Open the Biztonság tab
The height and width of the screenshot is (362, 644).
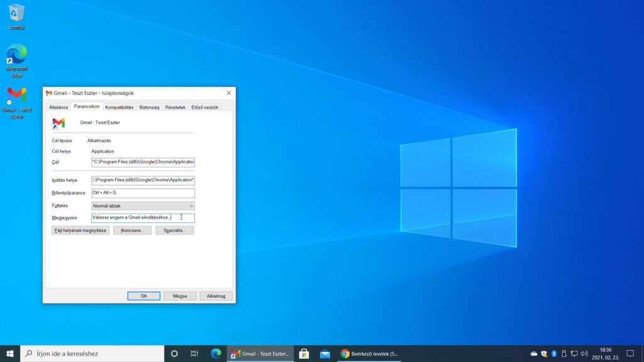149,107
